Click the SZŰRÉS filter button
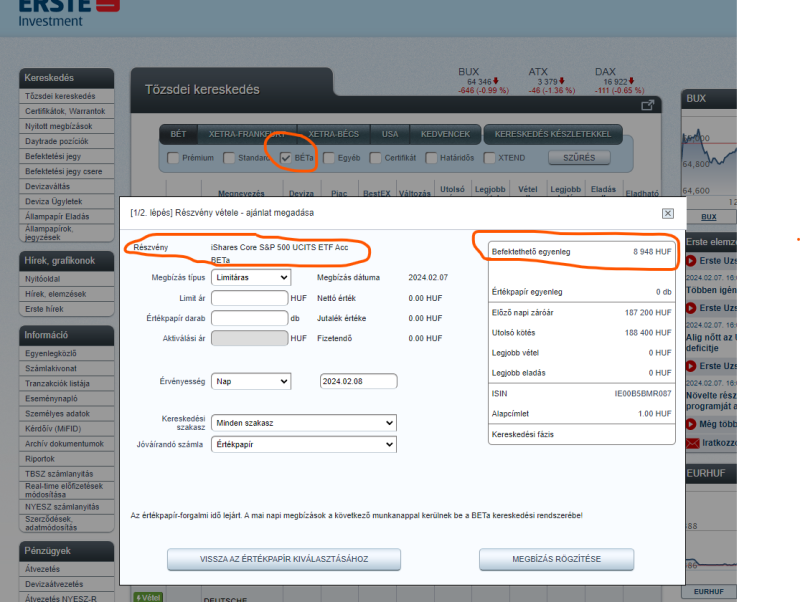 (579, 158)
